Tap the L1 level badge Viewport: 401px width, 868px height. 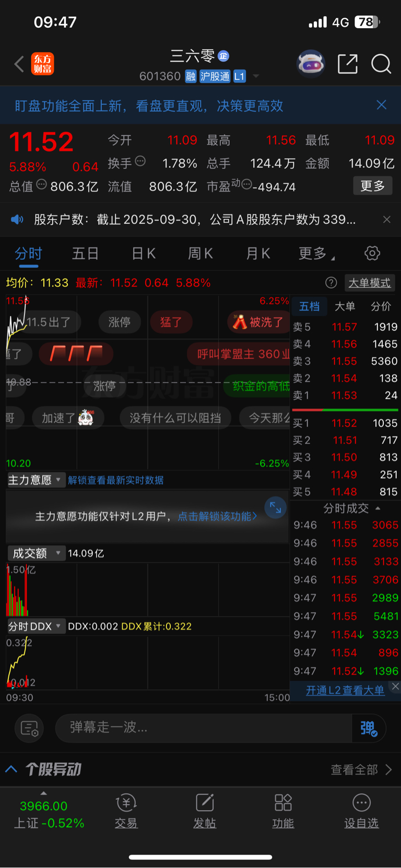click(x=239, y=77)
